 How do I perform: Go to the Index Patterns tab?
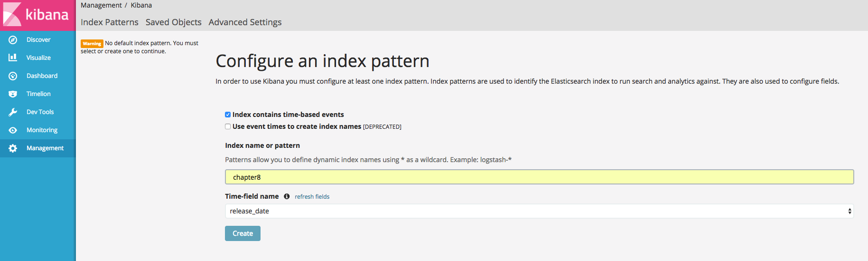(110, 22)
